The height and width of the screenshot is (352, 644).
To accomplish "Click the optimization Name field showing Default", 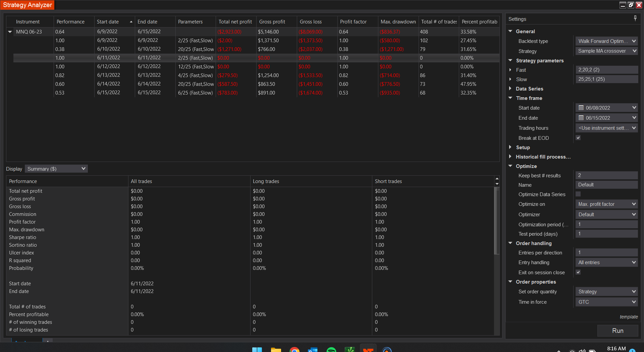I will click(x=606, y=185).
